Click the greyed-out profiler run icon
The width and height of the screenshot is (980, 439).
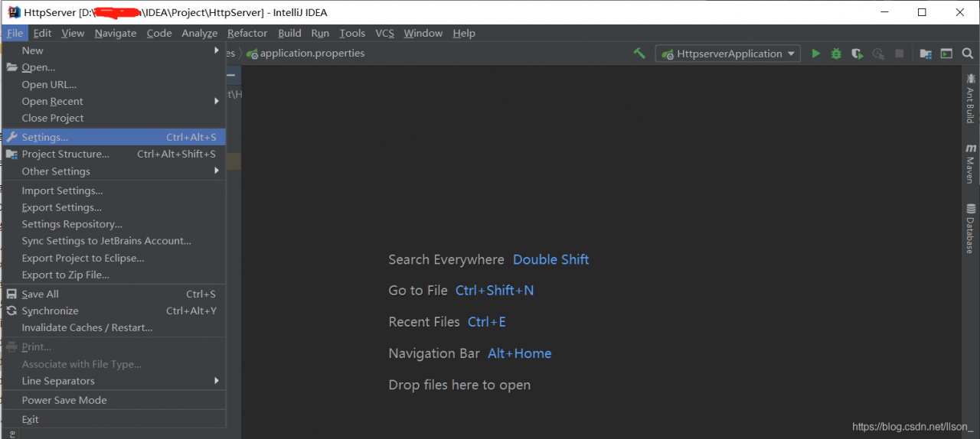click(x=878, y=54)
